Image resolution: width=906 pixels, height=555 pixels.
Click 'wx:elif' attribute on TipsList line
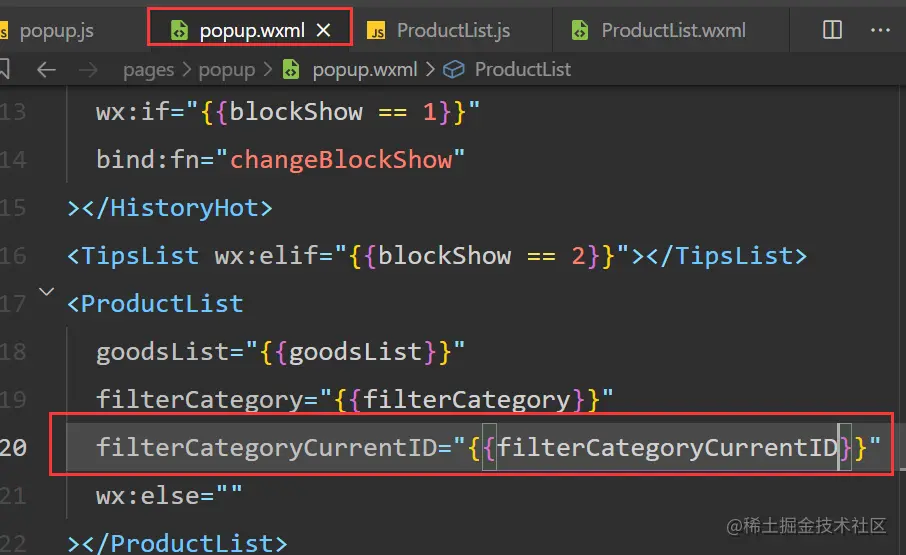click(x=266, y=256)
